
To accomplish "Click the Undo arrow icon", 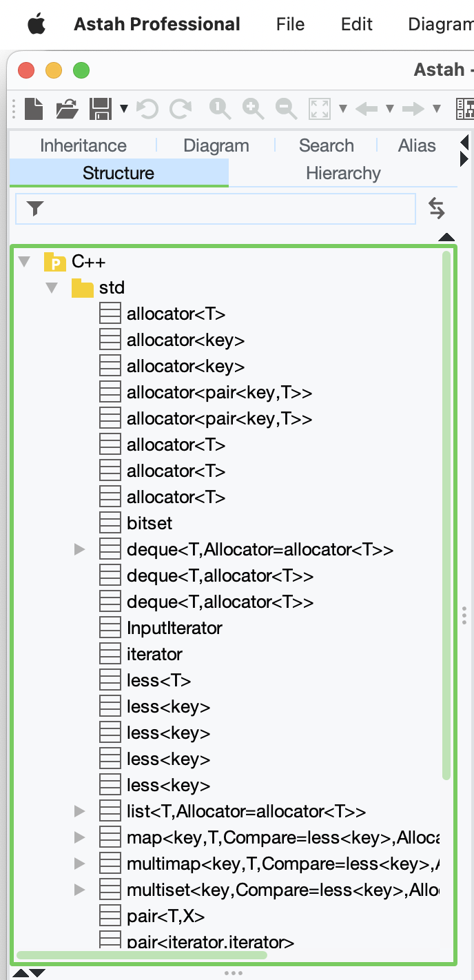I will click(147, 108).
